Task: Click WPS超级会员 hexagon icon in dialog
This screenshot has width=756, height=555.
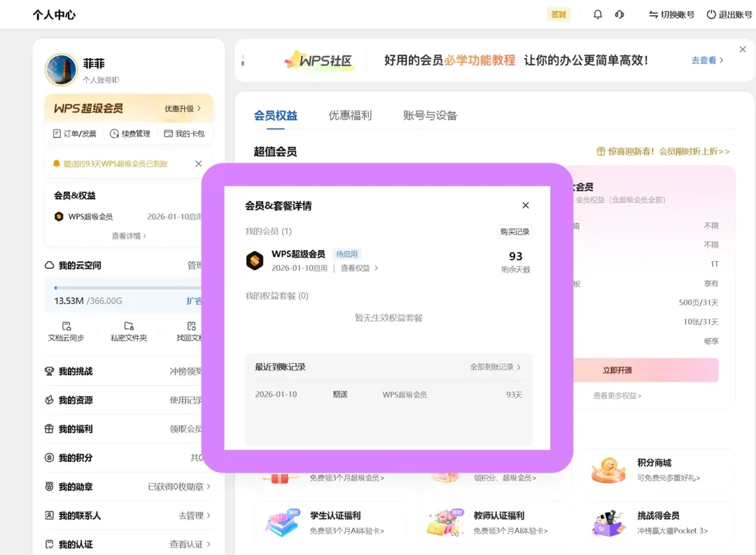Action: pos(255,260)
